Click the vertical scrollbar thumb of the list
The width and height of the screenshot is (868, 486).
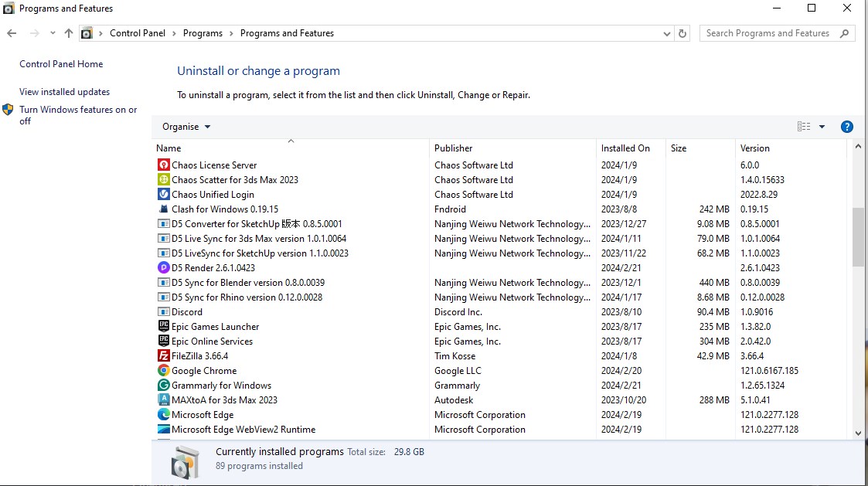(x=857, y=238)
